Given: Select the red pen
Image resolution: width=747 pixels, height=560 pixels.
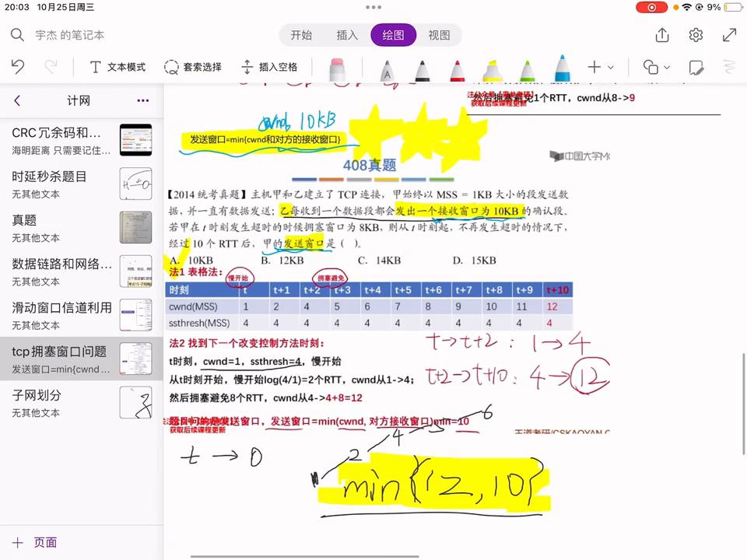Looking at the screenshot, I should (457, 68).
